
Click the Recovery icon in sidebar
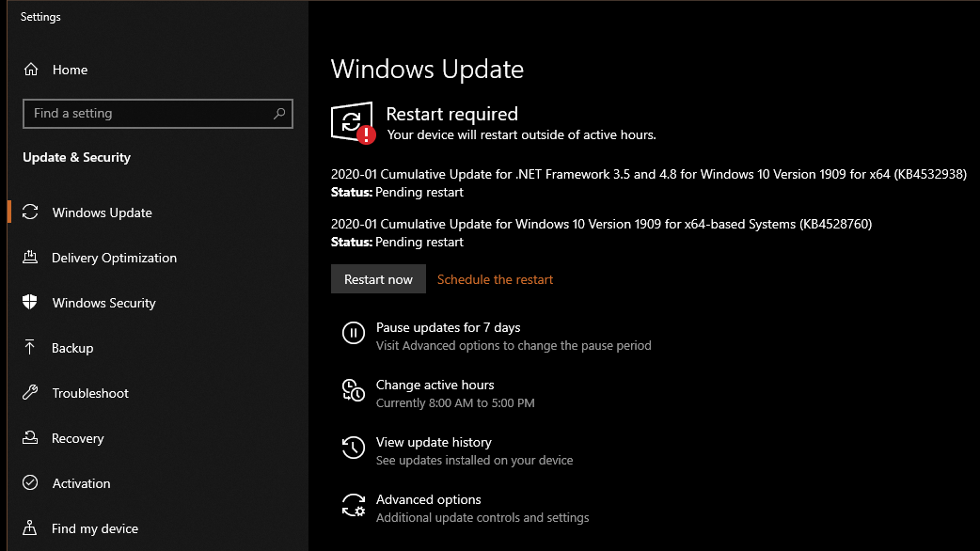(30, 437)
